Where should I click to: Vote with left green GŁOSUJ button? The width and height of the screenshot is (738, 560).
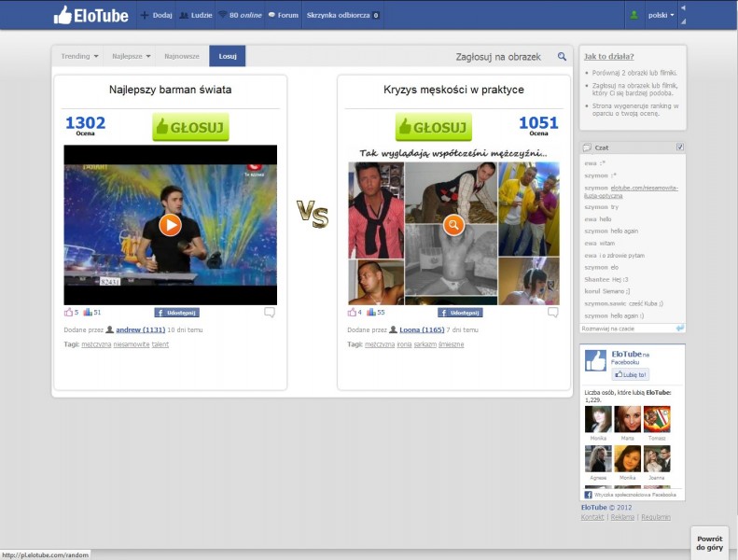190,127
